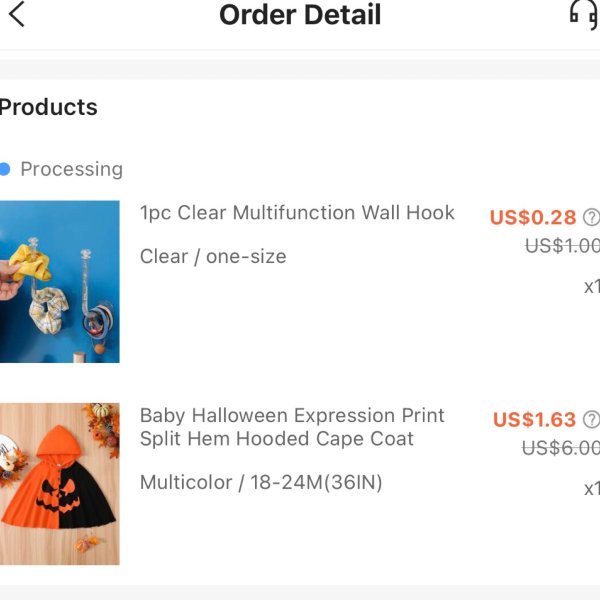Open the Halloween cape coat image
This screenshot has height=600, width=600.
tap(60, 484)
